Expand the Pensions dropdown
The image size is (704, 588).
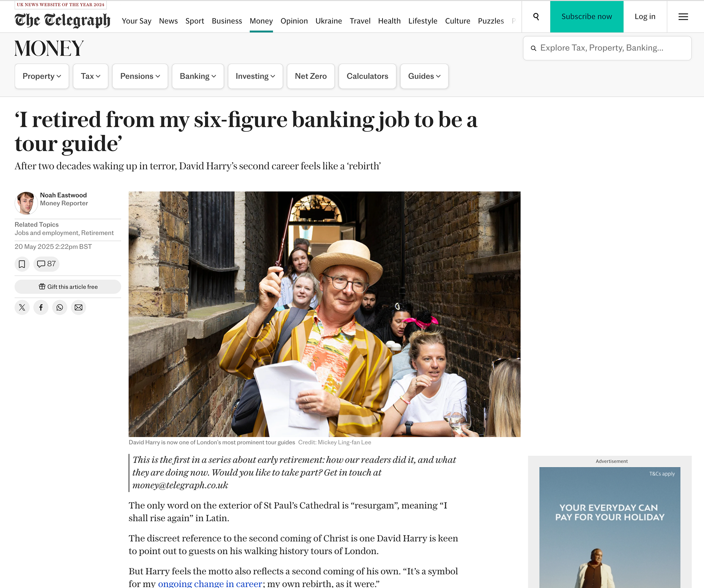point(140,76)
